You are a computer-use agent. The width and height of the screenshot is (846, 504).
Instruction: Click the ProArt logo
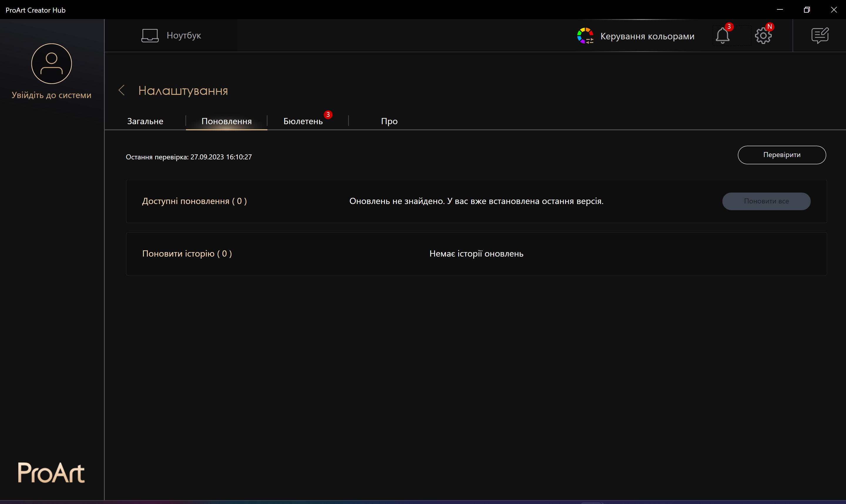tap(51, 472)
